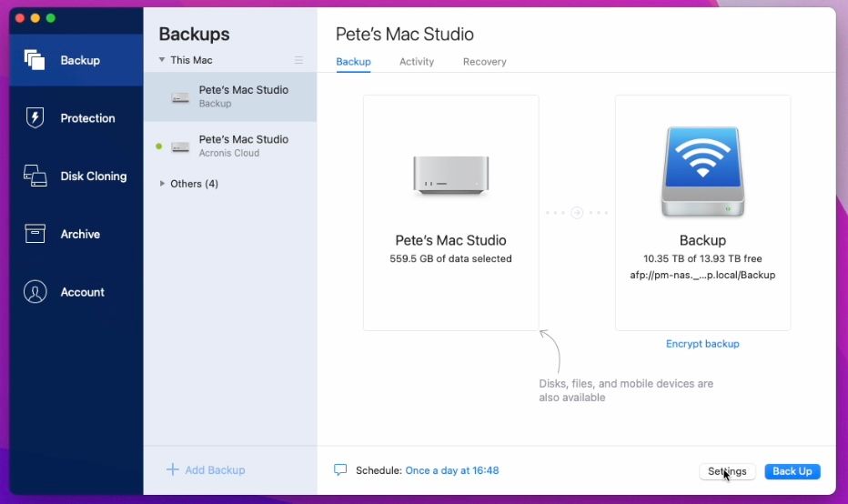Maximize the window with the green button
Image resolution: width=848 pixels, height=504 pixels.
51,18
